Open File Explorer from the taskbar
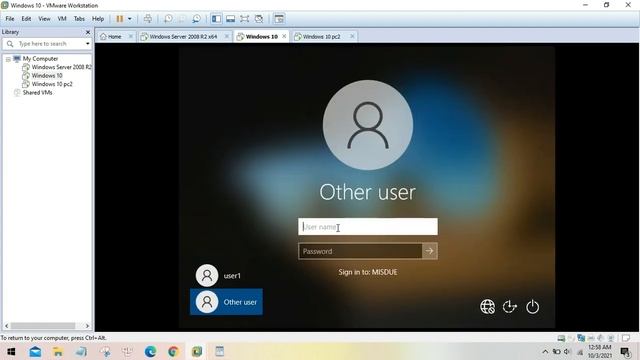Screen dimensions: 640x360 click(x=58, y=351)
